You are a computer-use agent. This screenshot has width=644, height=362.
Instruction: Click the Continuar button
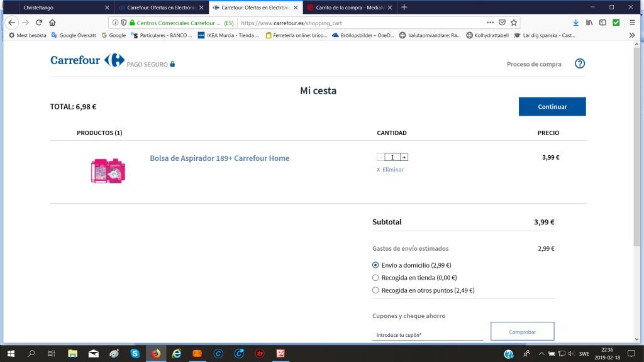552,107
